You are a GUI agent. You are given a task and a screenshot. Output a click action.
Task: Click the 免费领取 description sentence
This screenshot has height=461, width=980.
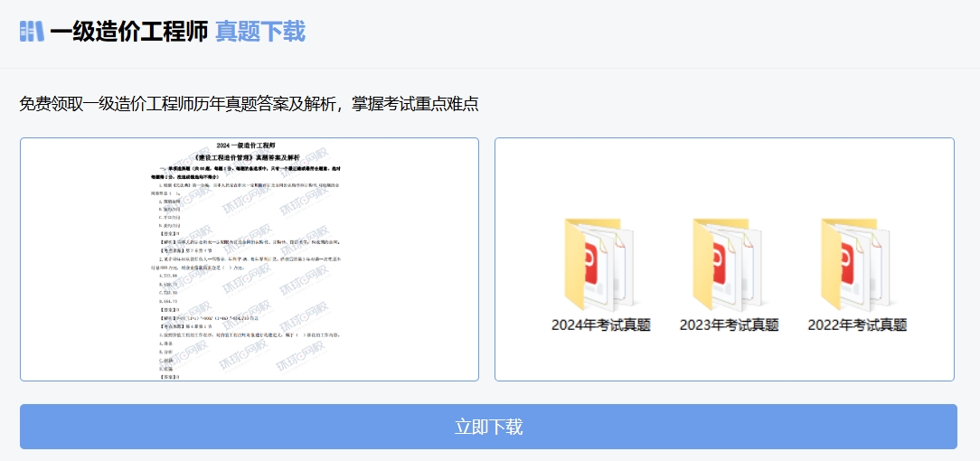pyautogui.click(x=249, y=104)
